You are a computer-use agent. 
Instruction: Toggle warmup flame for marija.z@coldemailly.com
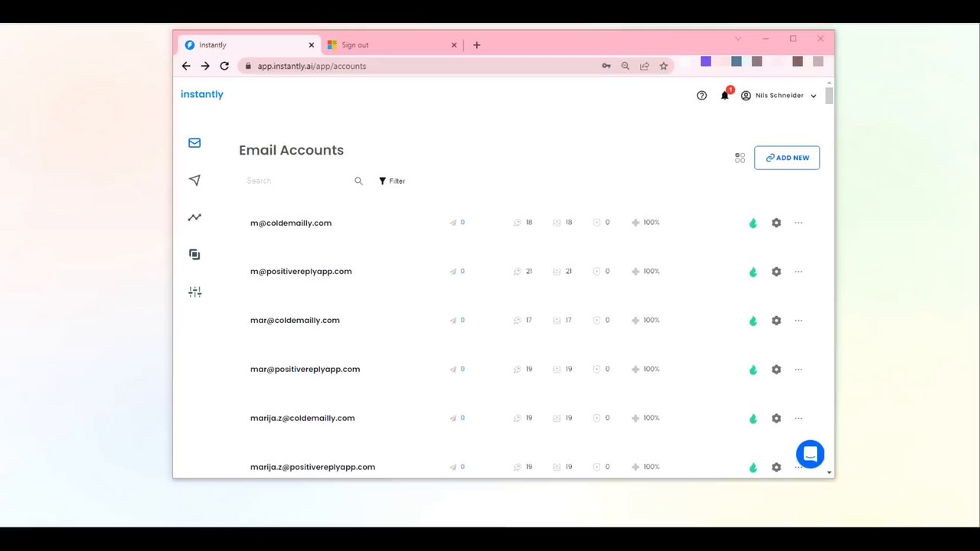[x=753, y=419]
